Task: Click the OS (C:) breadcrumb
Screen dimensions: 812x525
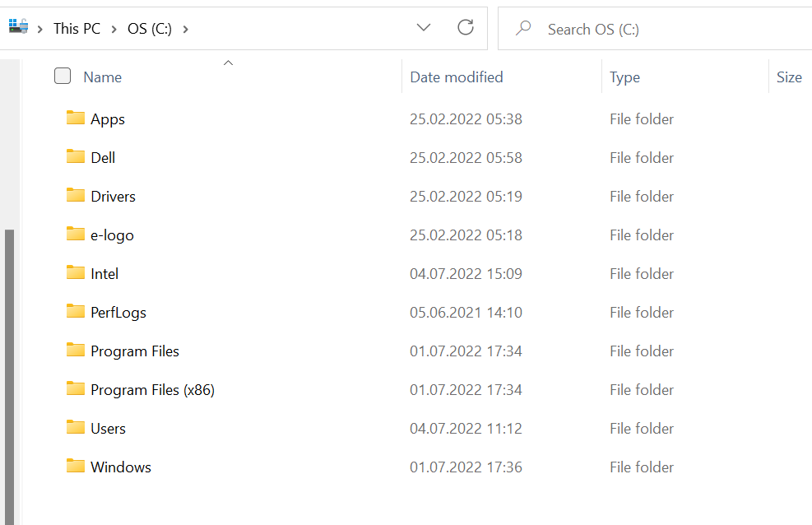Action: [x=150, y=29]
